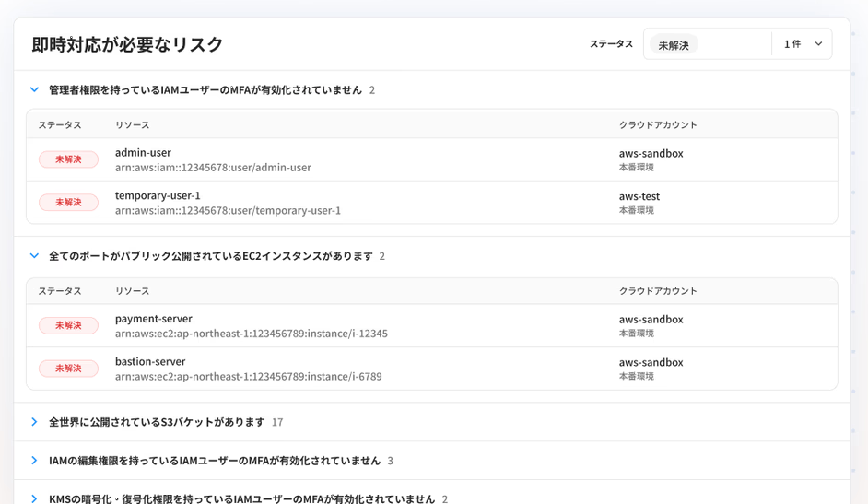Expand the KMS encryption MFA risk section
The image size is (868, 504).
coord(34,498)
